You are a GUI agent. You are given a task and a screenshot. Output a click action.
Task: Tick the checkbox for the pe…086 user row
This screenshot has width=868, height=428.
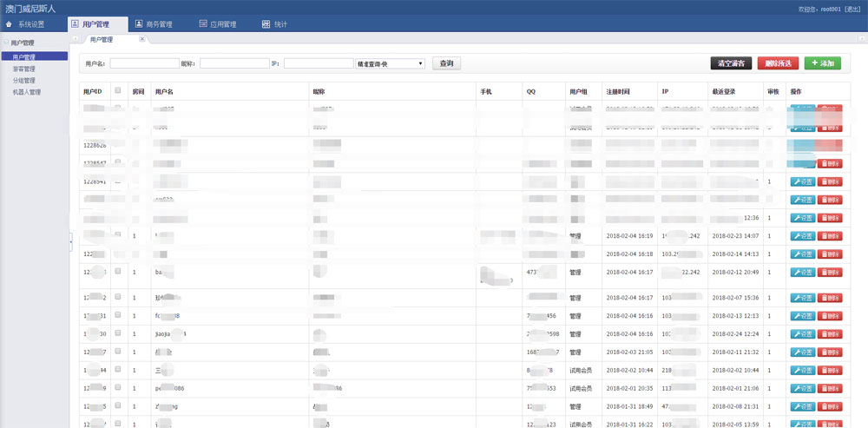pyautogui.click(x=118, y=388)
